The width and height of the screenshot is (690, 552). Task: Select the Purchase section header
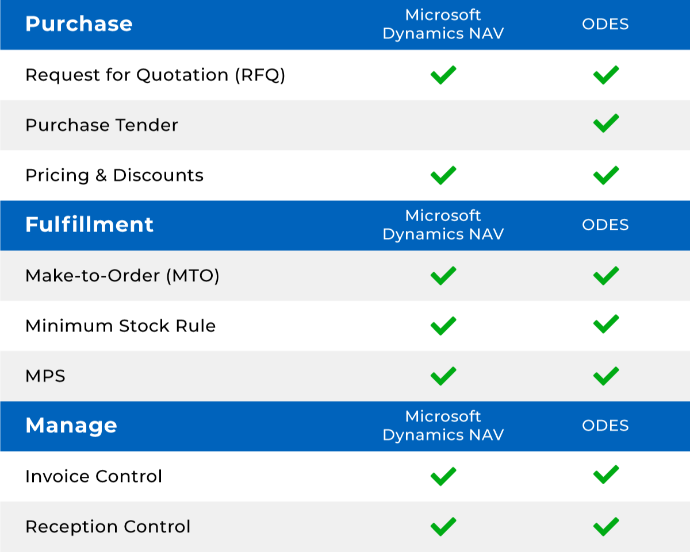79,24
